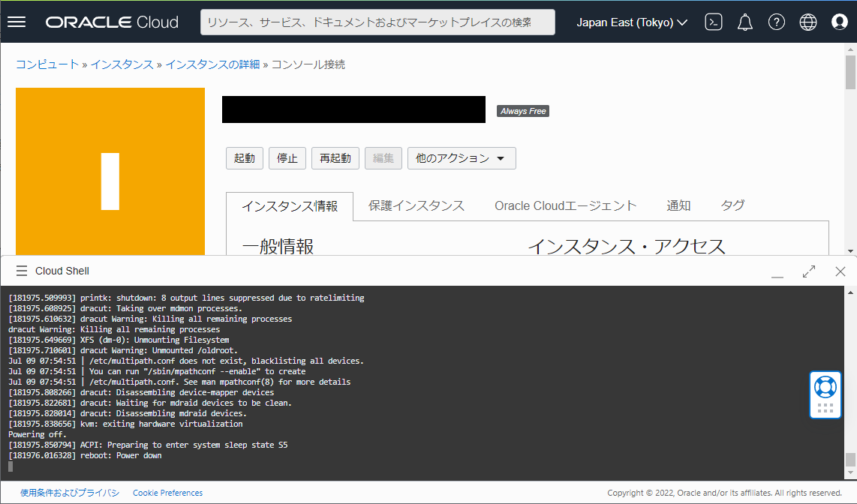Click the Oracle Cloud logo
This screenshot has height=504, width=857.
pyautogui.click(x=111, y=22)
